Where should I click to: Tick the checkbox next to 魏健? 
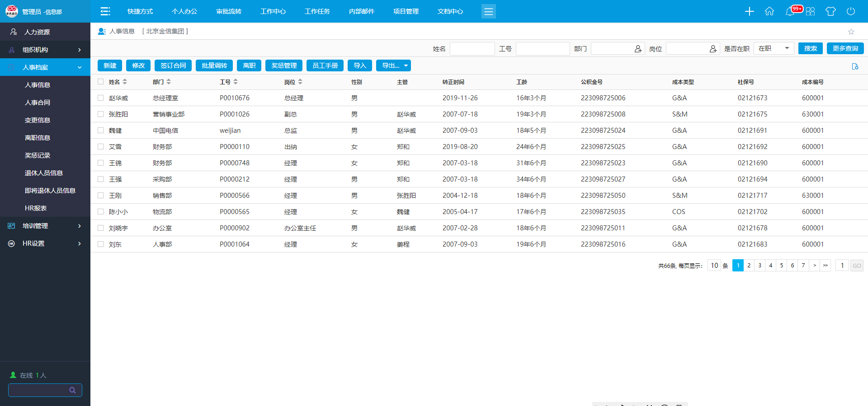click(x=101, y=131)
